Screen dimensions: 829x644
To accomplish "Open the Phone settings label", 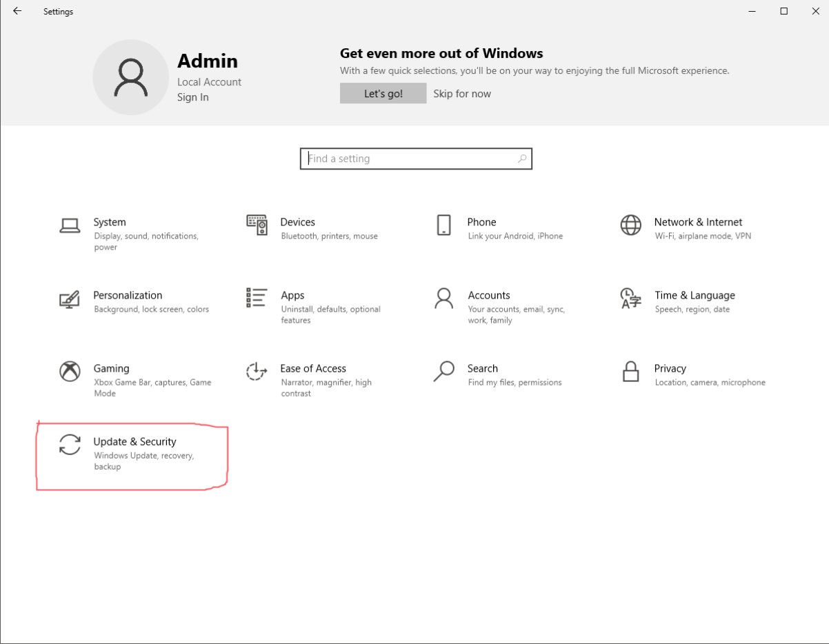I will 482,222.
